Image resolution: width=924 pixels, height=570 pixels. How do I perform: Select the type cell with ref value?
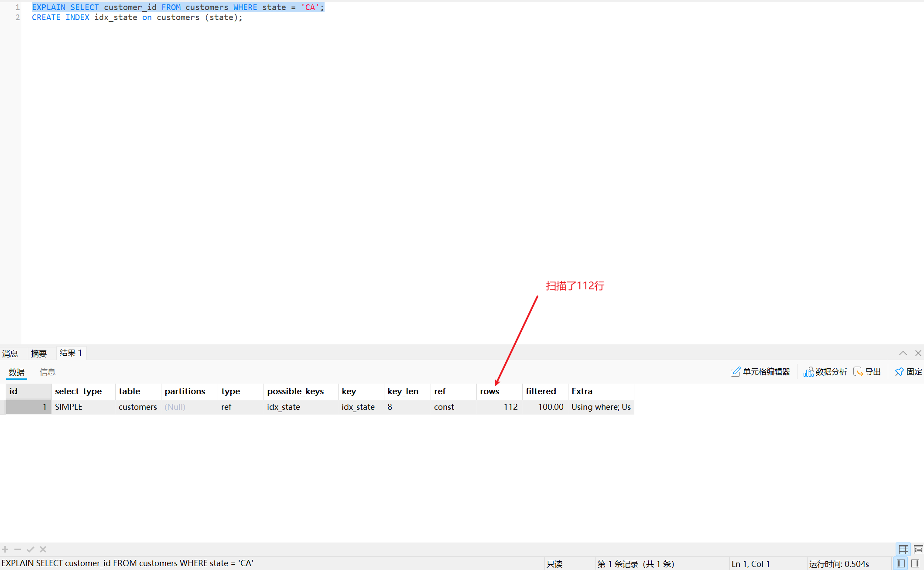click(241, 407)
